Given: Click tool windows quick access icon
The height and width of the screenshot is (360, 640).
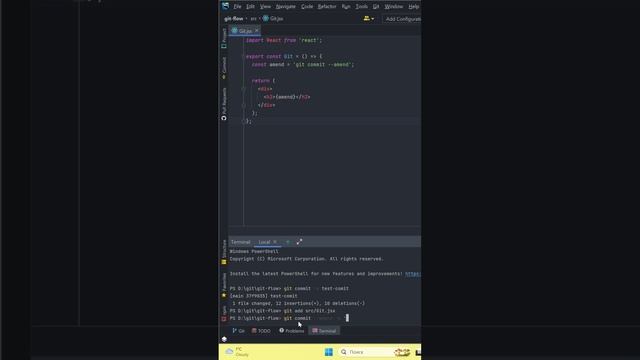Looking at the screenshot, I should pos(224,339).
